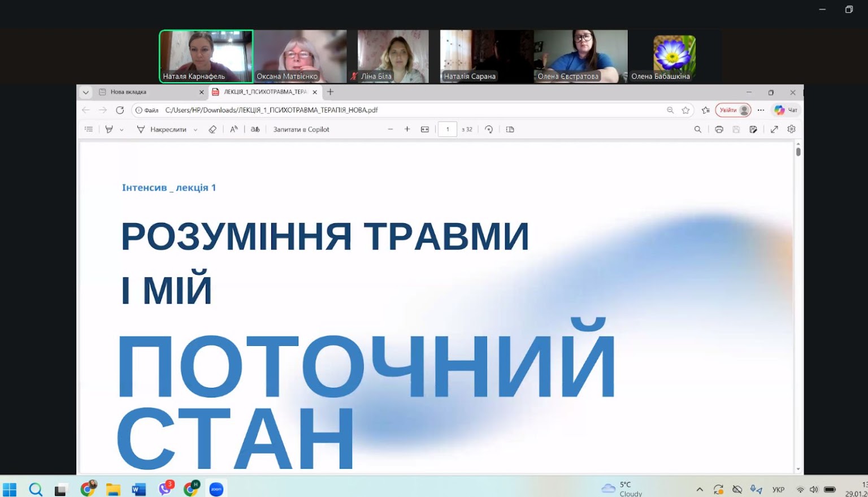This screenshot has width=868, height=497.
Task: Toggle fit to width page view
Action: point(425,129)
